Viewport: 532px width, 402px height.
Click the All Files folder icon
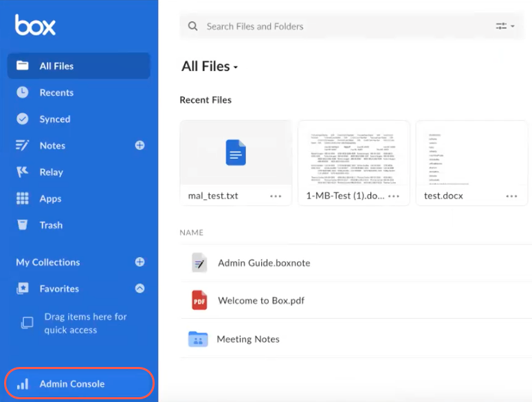pyautogui.click(x=23, y=65)
